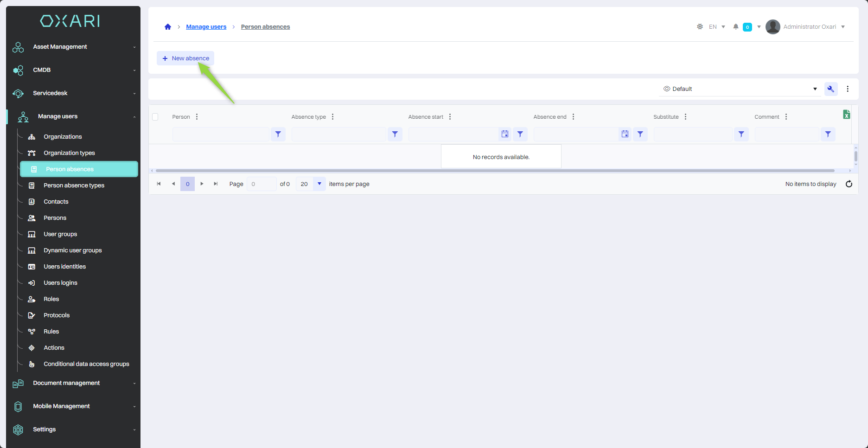Open the items per page dropdown
868x448 pixels.
pos(319,184)
